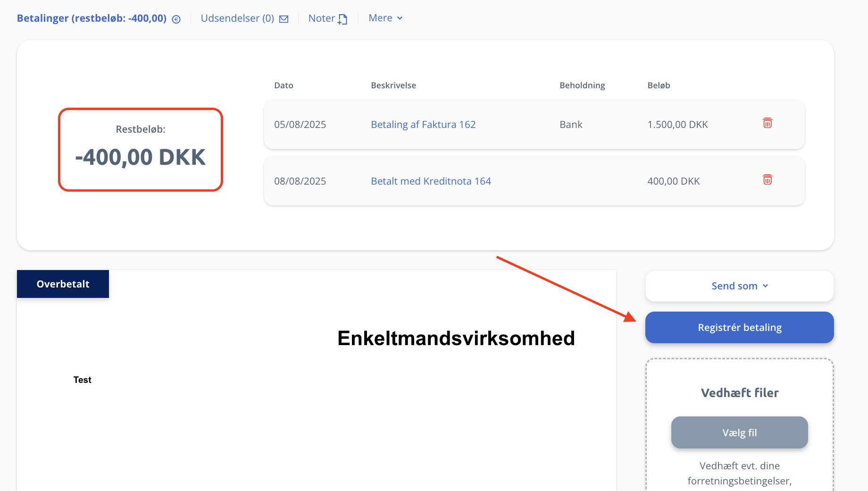Click the chevron next to Mere
868x491 pixels.
pyautogui.click(x=400, y=18)
